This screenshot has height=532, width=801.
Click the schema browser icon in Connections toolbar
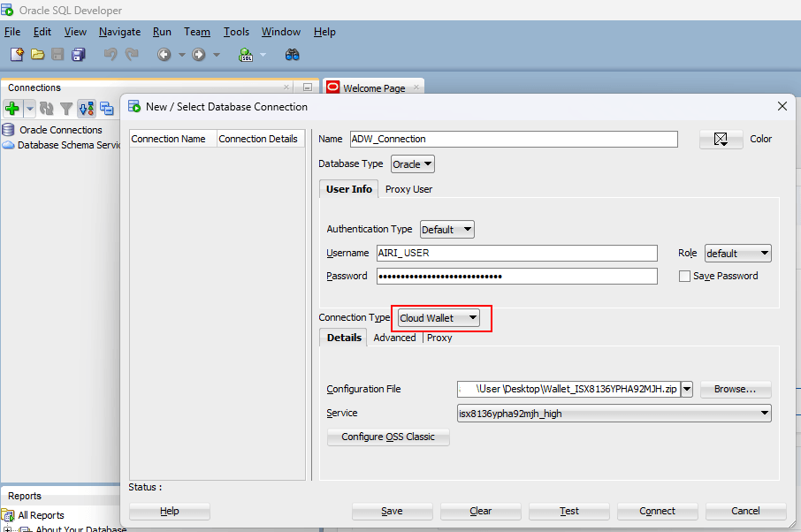click(x=87, y=108)
